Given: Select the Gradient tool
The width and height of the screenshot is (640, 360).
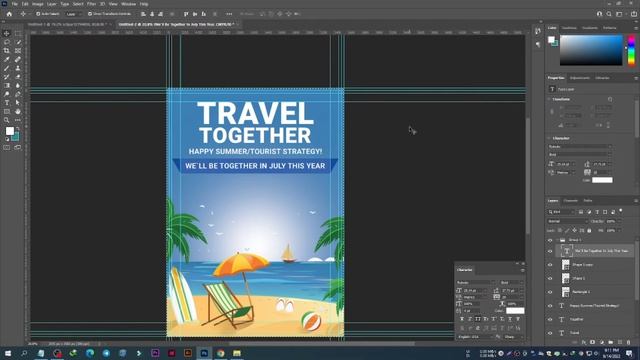Looking at the screenshot, I should click(7, 85).
